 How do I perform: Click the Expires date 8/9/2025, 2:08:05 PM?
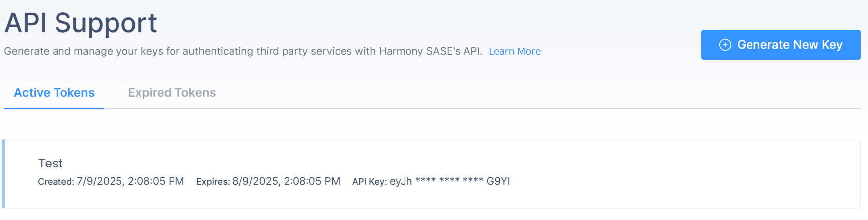(x=287, y=181)
